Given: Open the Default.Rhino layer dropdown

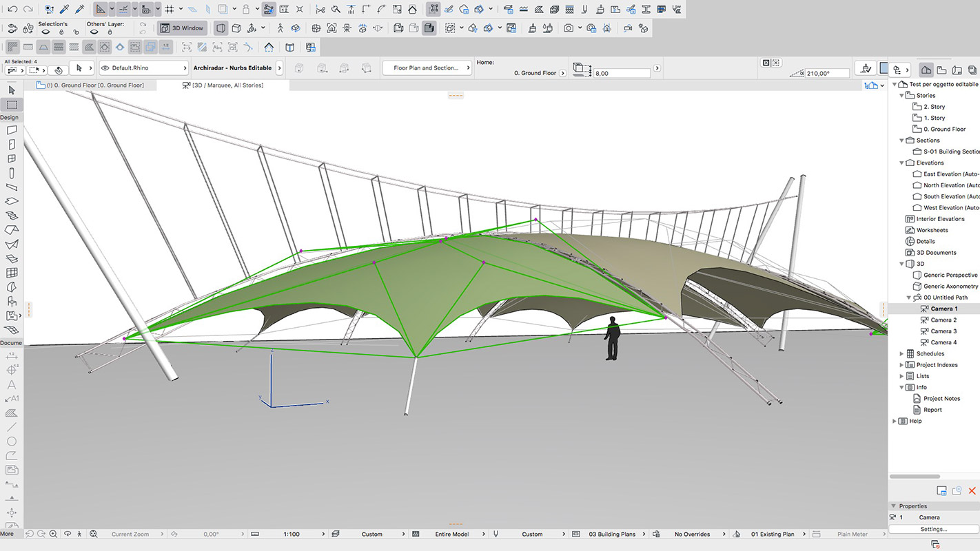Looking at the screenshot, I should click(x=143, y=68).
